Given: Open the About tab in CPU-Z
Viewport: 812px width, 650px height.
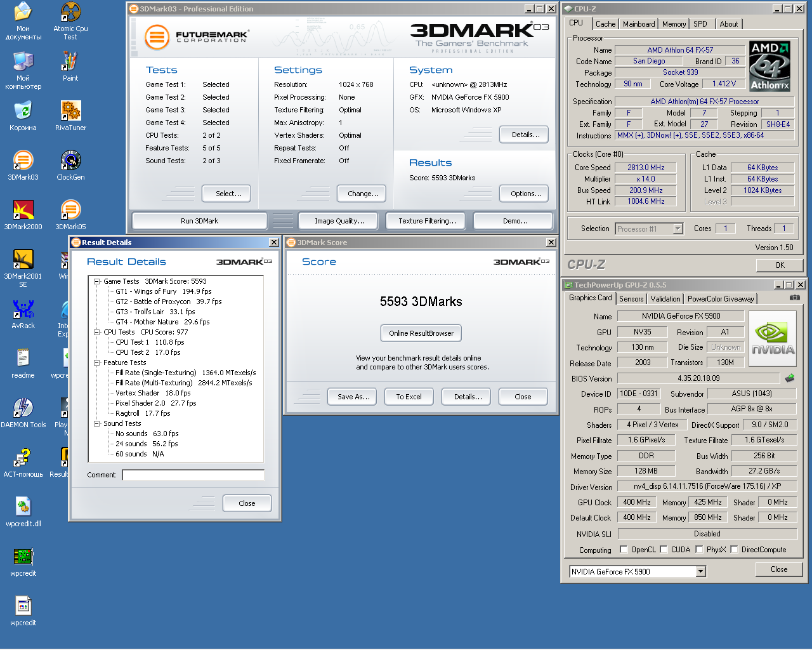Looking at the screenshot, I should [x=728, y=24].
